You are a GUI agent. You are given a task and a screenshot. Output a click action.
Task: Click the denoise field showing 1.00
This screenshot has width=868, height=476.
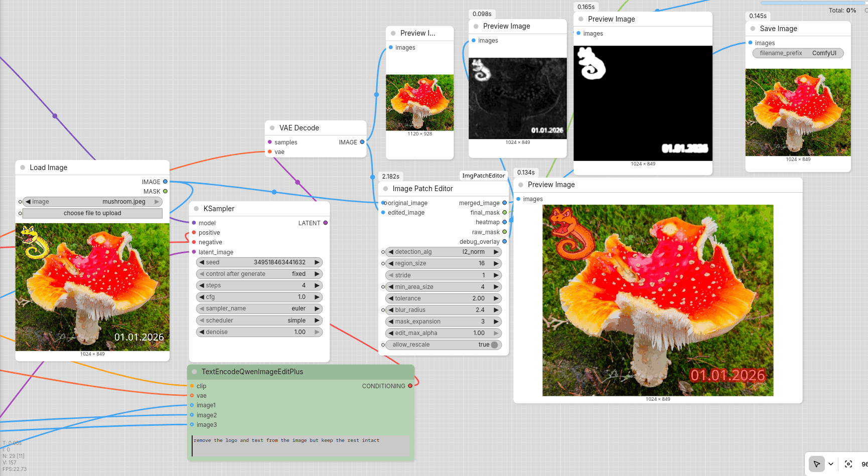[x=259, y=332]
